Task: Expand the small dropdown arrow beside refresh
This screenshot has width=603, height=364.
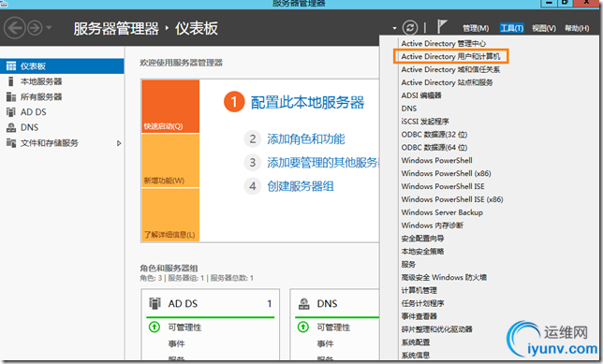Action: pos(394,28)
